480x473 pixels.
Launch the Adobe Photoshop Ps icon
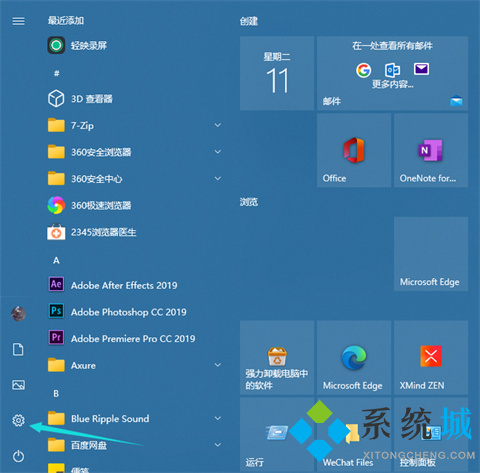(x=56, y=311)
